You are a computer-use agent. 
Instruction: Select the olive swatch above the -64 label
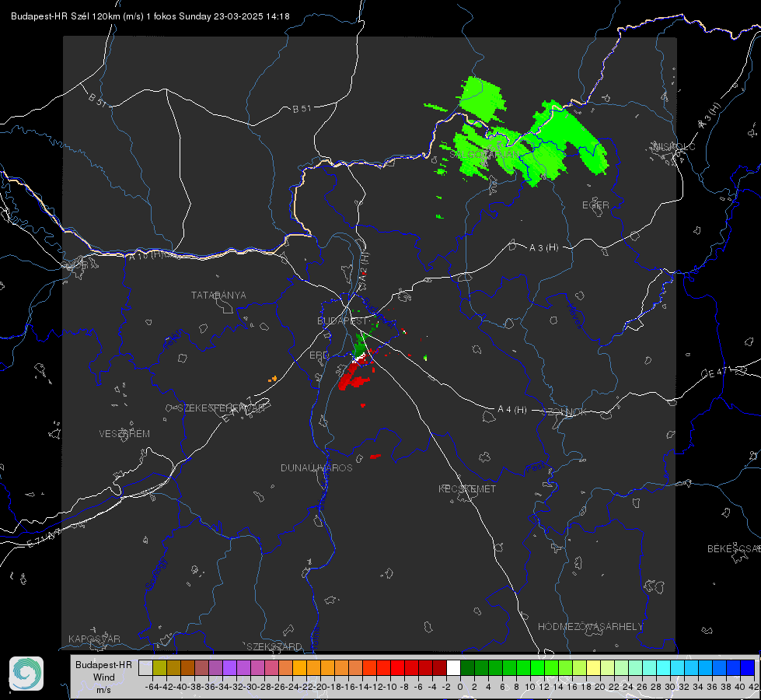(x=159, y=667)
